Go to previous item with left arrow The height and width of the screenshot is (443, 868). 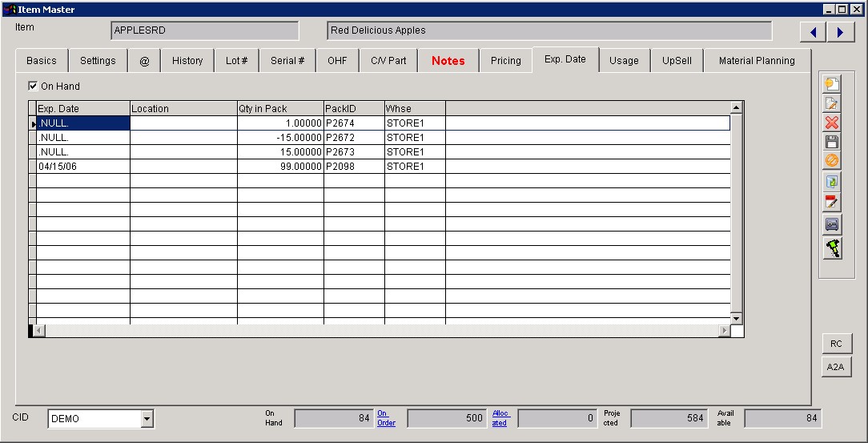click(x=814, y=32)
